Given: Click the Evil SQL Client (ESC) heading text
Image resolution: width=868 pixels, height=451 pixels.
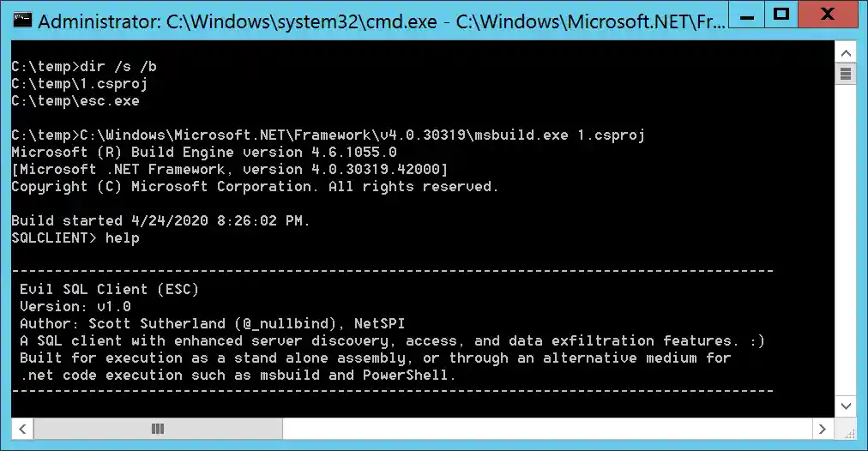Looking at the screenshot, I should (110, 289).
